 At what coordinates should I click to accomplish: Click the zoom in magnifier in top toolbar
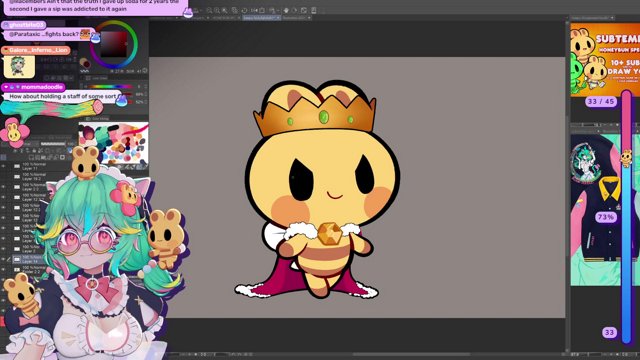[217, 10]
